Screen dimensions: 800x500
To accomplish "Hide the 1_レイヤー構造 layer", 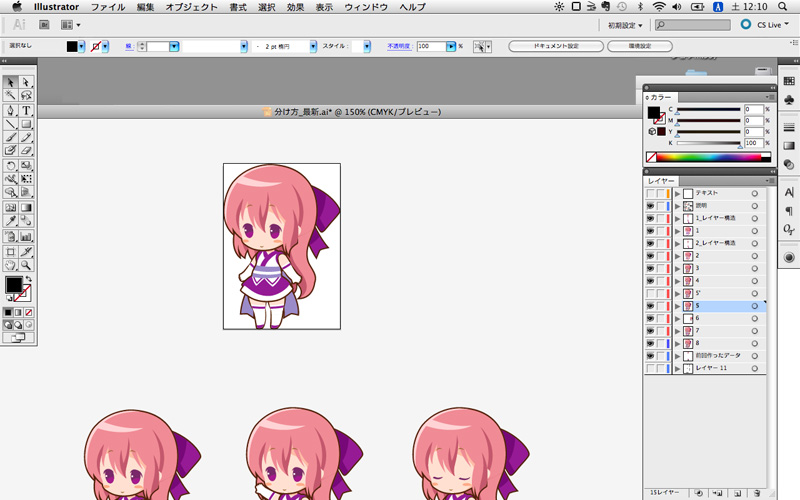I will [x=650, y=218].
